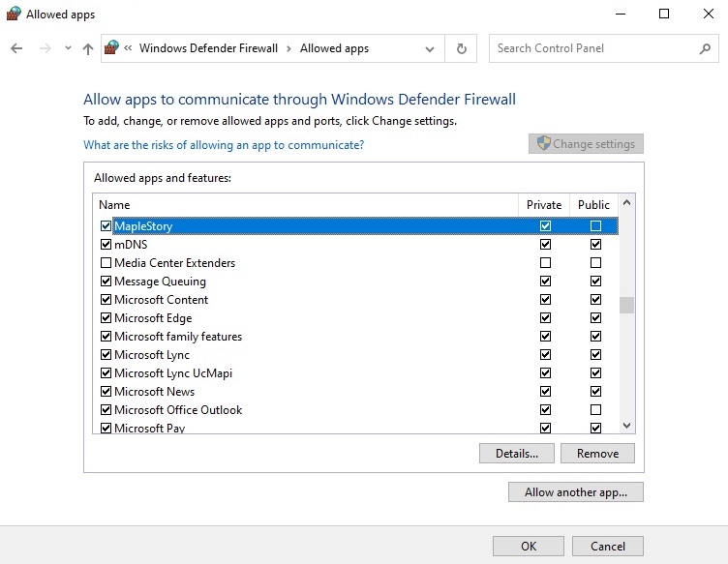Toggle Microsoft Office Outlook Private checkbox

click(x=546, y=410)
